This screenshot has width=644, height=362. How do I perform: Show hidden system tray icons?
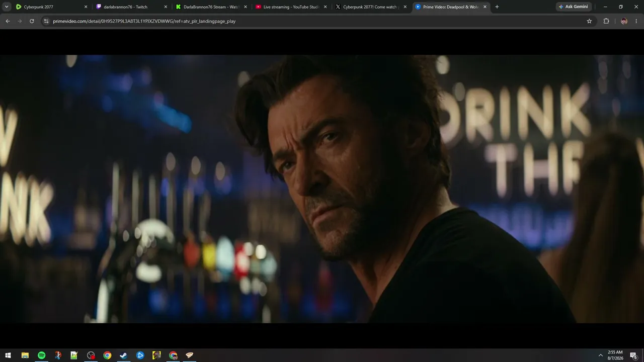click(600, 355)
